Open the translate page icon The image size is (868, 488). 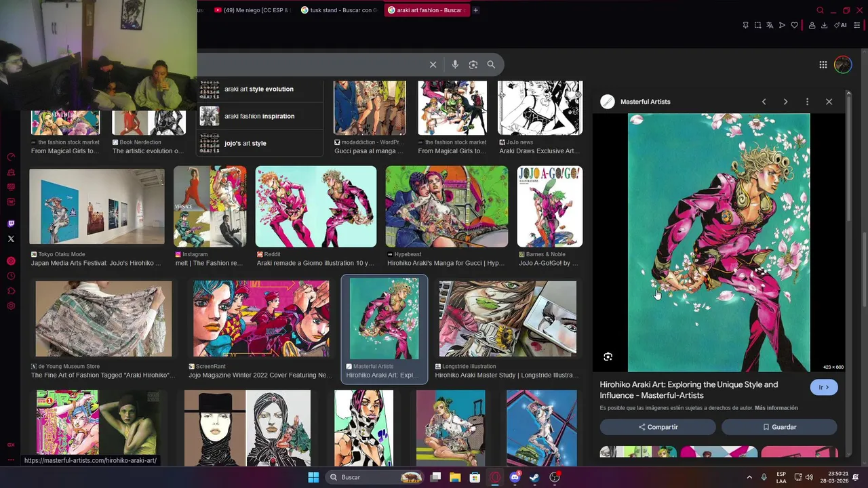[x=770, y=25]
